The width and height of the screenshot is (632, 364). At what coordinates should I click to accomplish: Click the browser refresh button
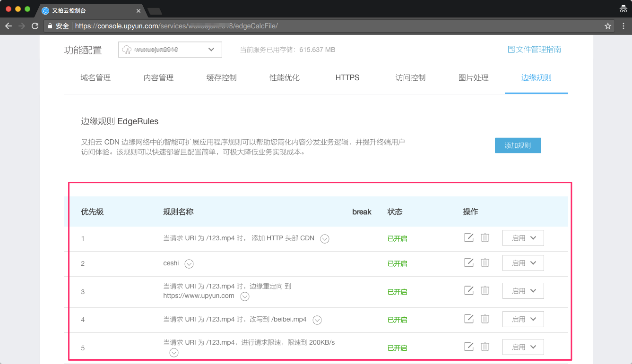35,26
